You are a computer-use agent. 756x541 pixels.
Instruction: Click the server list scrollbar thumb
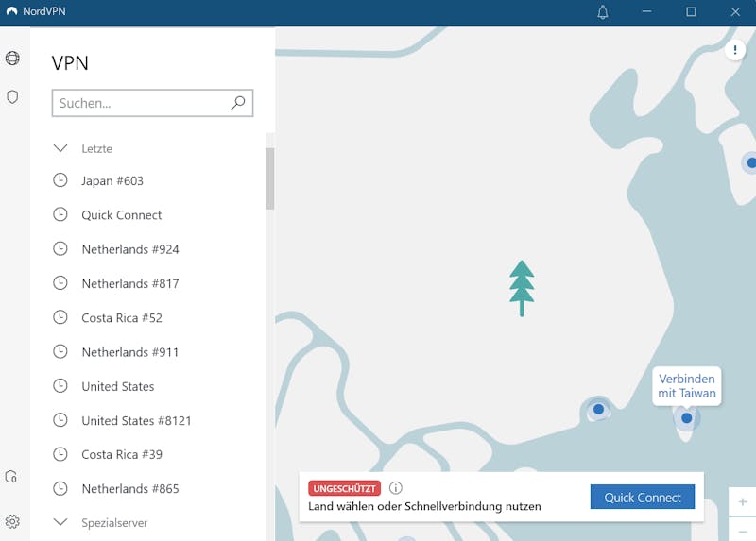coord(270,178)
